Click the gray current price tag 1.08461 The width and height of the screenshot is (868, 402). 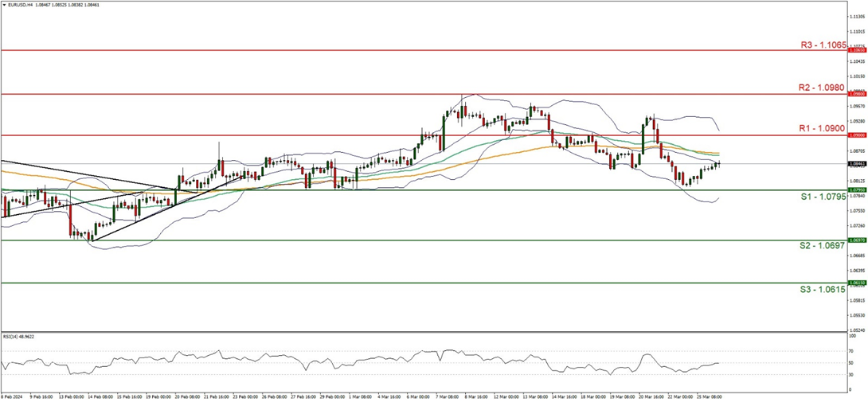pos(857,164)
